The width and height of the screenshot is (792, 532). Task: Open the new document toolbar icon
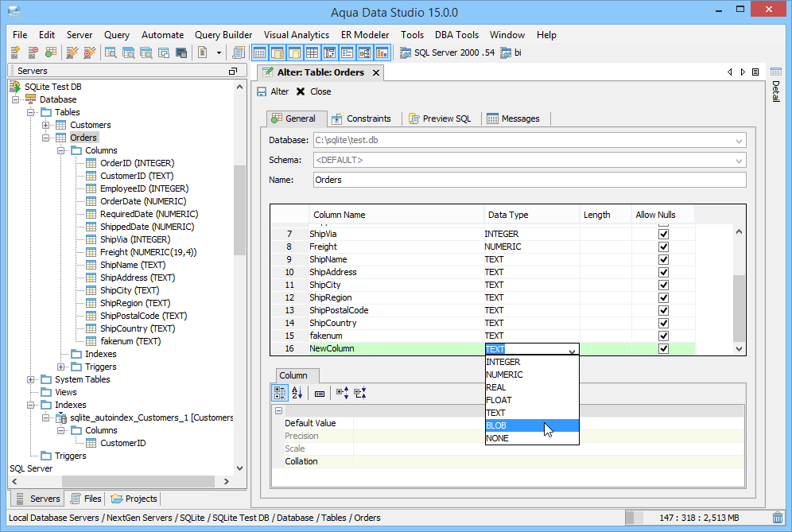point(203,52)
